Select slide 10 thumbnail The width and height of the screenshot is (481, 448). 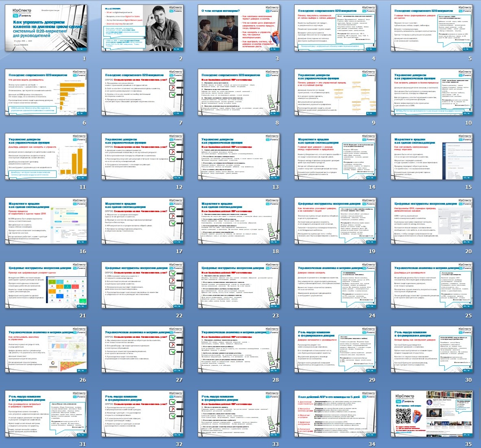tap(432, 92)
